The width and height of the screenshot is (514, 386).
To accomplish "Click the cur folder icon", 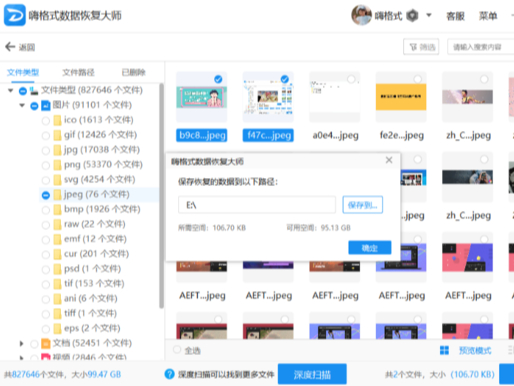I will pyautogui.click(x=57, y=254).
